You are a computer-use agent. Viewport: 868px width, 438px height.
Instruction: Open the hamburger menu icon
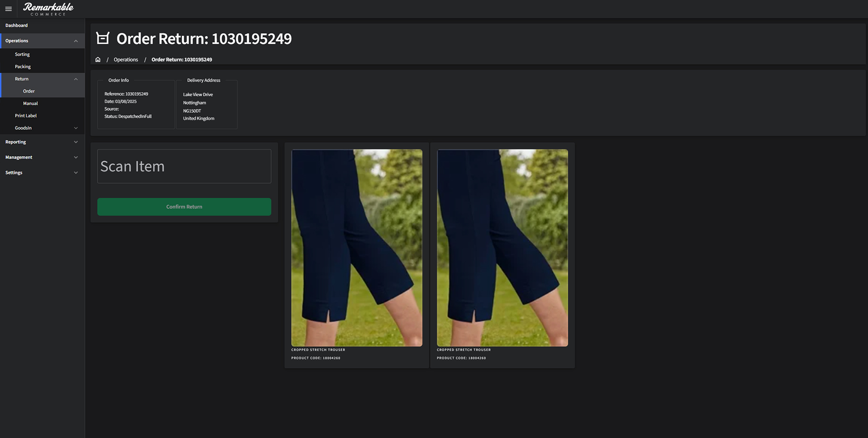[x=8, y=9]
